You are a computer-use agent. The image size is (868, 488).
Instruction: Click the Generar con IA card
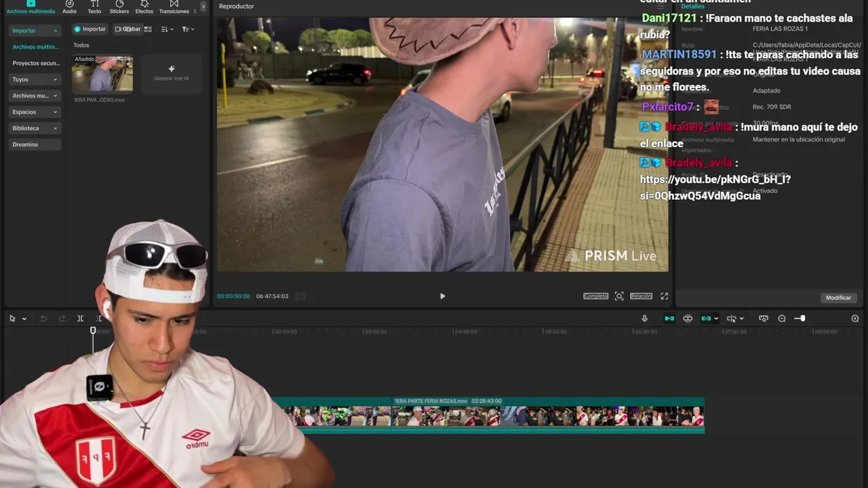click(x=172, y=73)
